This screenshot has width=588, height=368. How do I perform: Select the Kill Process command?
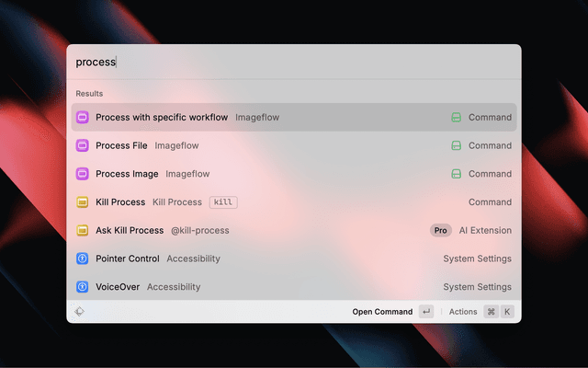pos(120,202)
